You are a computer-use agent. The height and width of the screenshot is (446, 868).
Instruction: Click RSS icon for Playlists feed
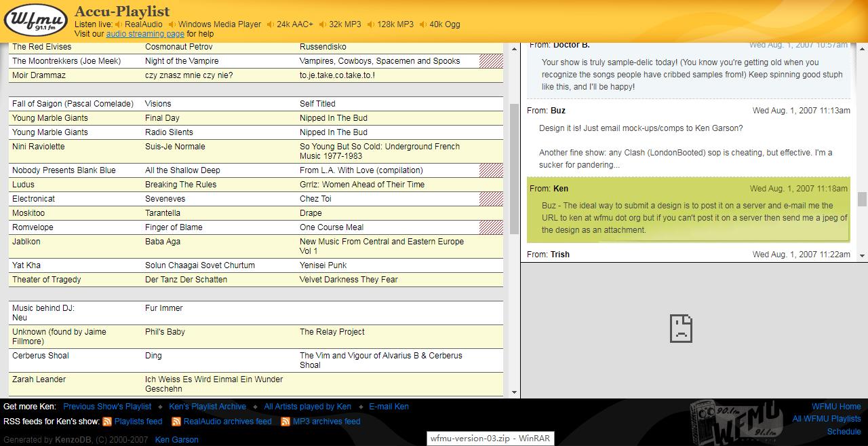tap(107, 422)
